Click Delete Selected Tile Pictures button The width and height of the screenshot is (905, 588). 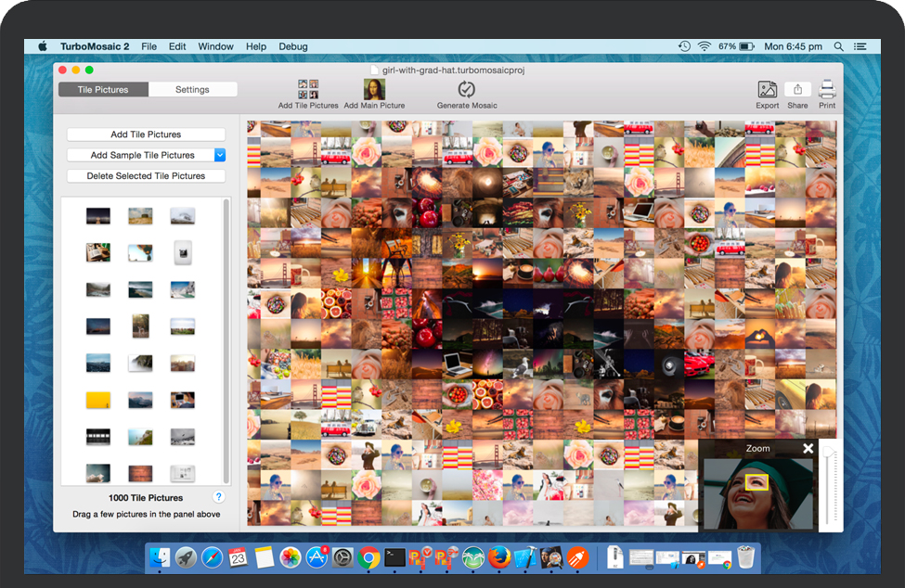[x=146, y=175]
